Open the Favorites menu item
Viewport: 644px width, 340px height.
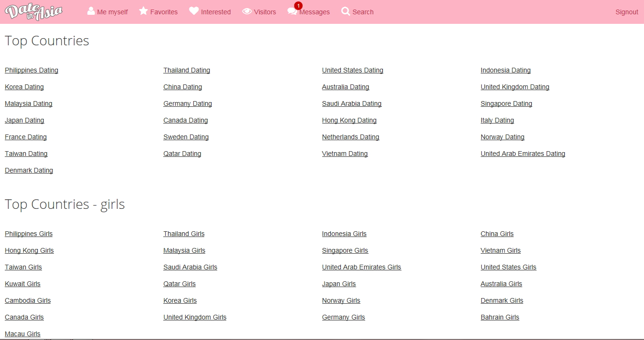(164, 12)
